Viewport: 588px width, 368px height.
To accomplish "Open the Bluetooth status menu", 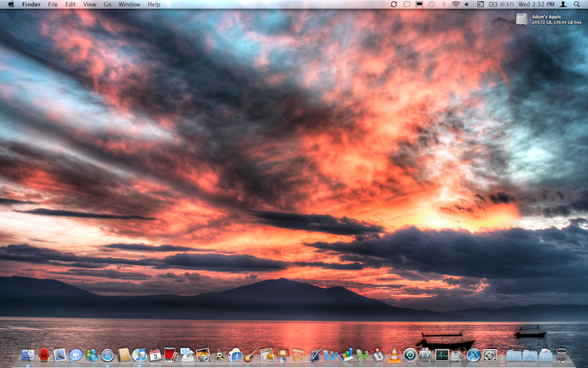I will pyautogui.click(x=444, y=4).
